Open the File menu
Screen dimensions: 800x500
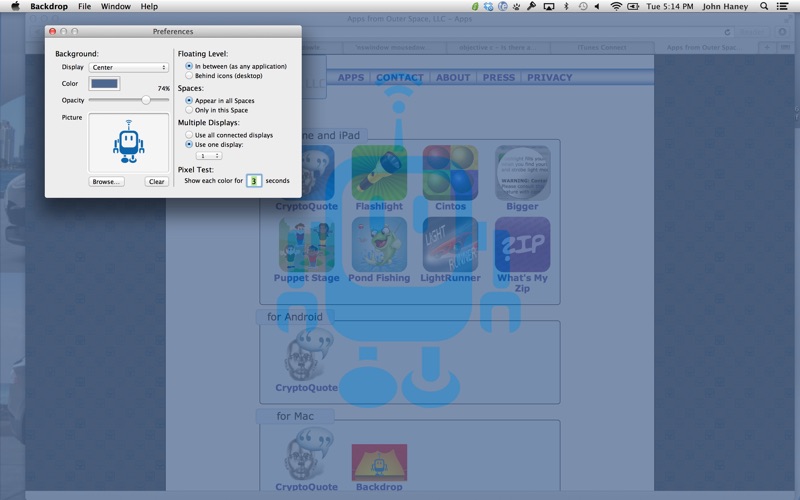[84, 6]
